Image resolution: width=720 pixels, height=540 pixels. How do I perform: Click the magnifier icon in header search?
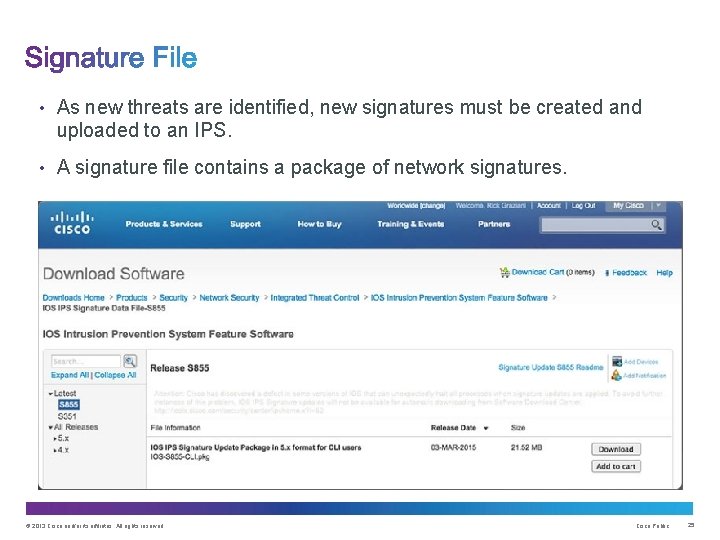[656, 225]
